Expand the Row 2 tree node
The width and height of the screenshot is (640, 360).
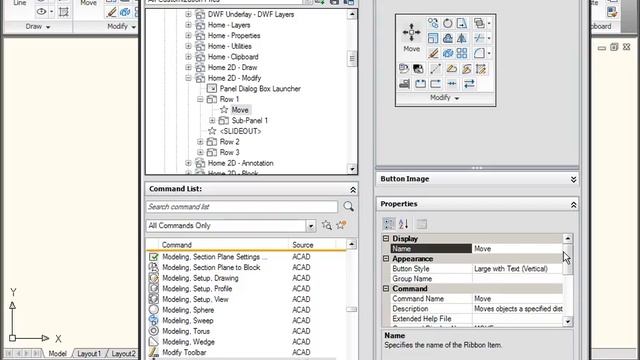point(200,142)
